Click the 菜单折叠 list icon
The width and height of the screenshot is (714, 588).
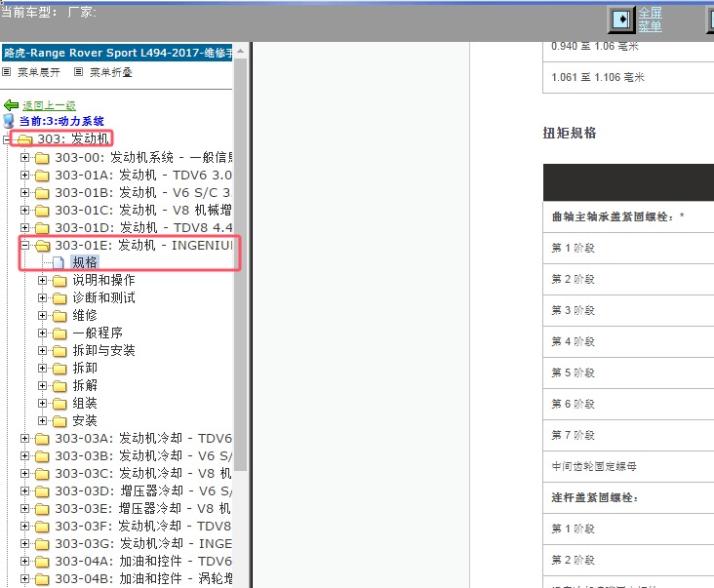click(78, 72)
